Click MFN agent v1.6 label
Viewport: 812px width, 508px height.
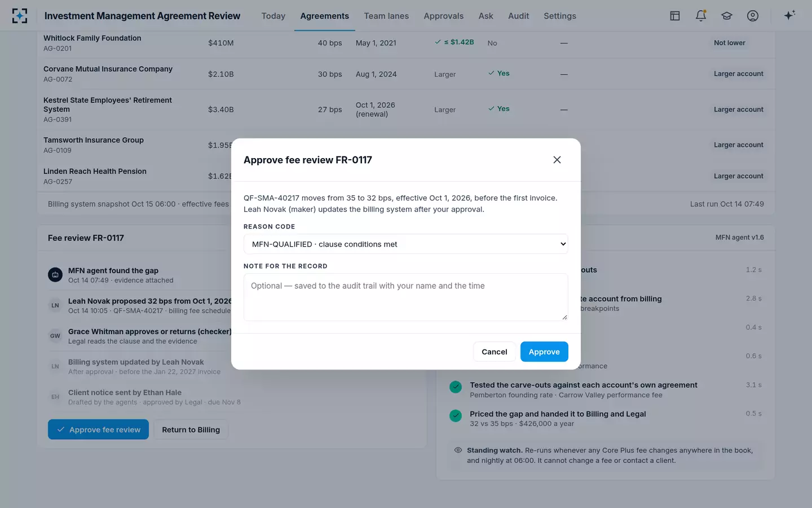pos(740,238)
